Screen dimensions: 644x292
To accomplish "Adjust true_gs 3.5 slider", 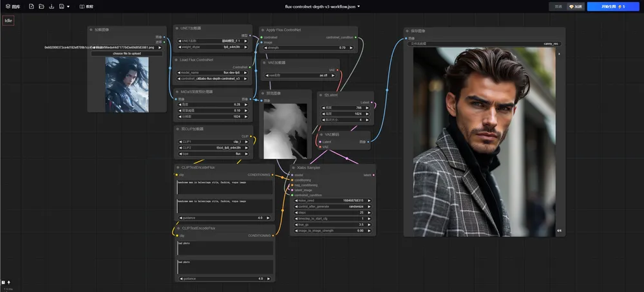I will point(333,224).
